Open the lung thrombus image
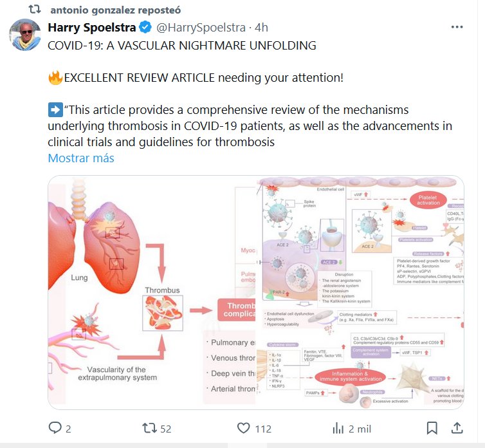 point(152,293)
